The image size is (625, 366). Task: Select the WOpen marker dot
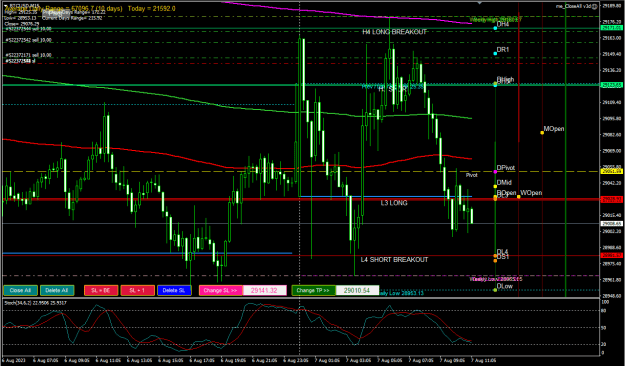click(519, 197)
